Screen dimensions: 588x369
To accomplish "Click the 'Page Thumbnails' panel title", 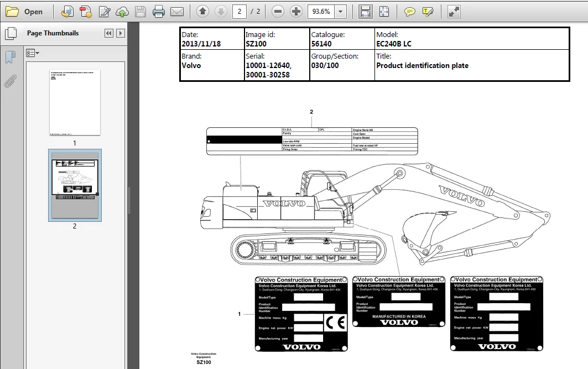I will coord(53,33).
